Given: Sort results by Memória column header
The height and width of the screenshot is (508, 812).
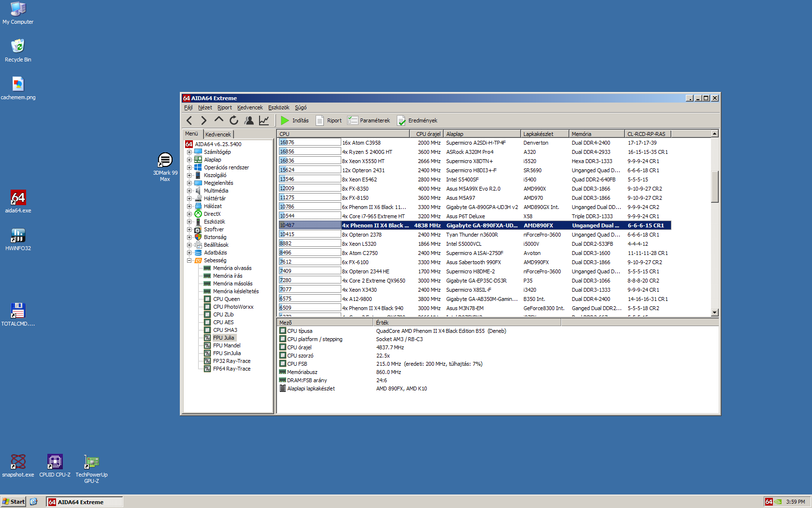Looking at the screenshot, I should tap(596, 134).
